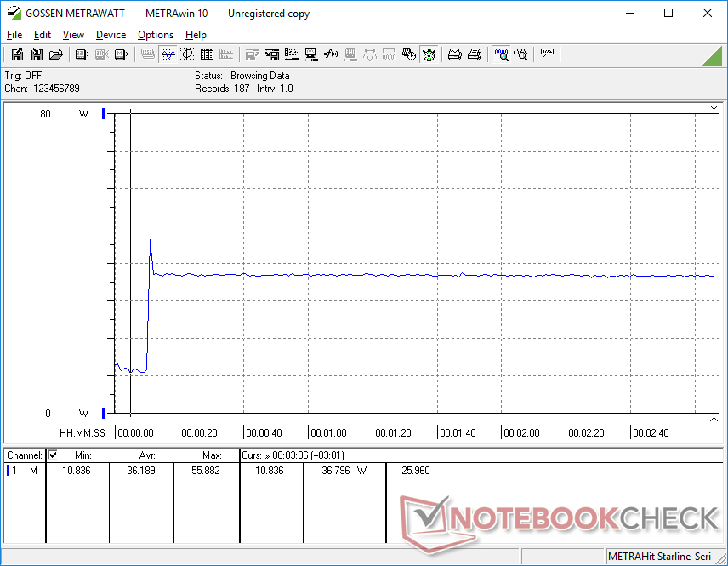
Task: Click the import floppy icon with down arrow
Action: [x=37, y=54]
